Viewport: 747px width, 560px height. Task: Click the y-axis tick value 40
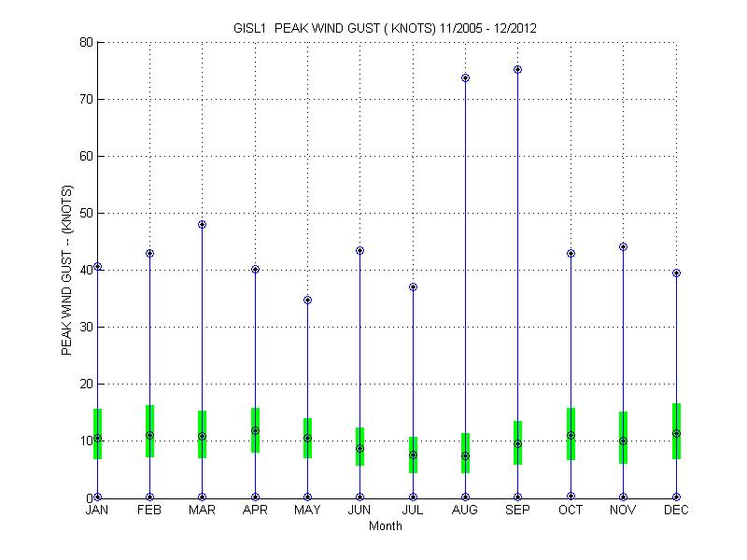pos(86,270)
